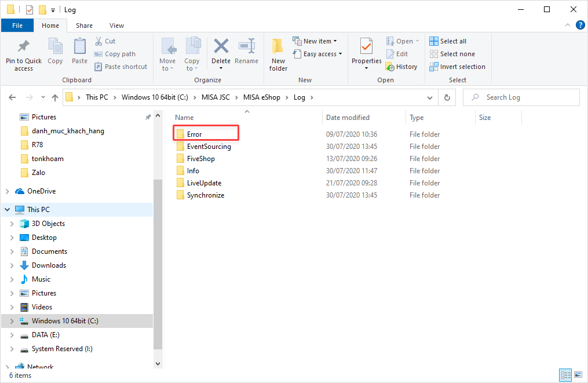Go back with the Back arrow
Viewport: 588px width, 383px height.
(12, 97)
